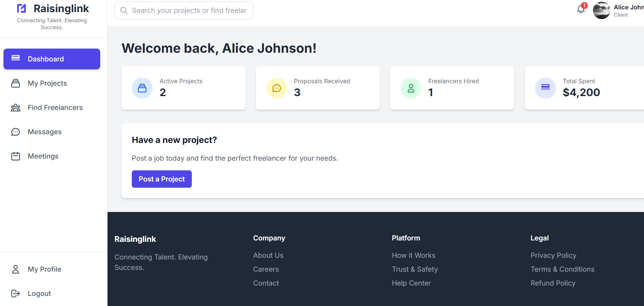This screenshot has width=644, height=306.
Task: Select Find Freelancers in the sidebar
Action: (x=52, y=108)
